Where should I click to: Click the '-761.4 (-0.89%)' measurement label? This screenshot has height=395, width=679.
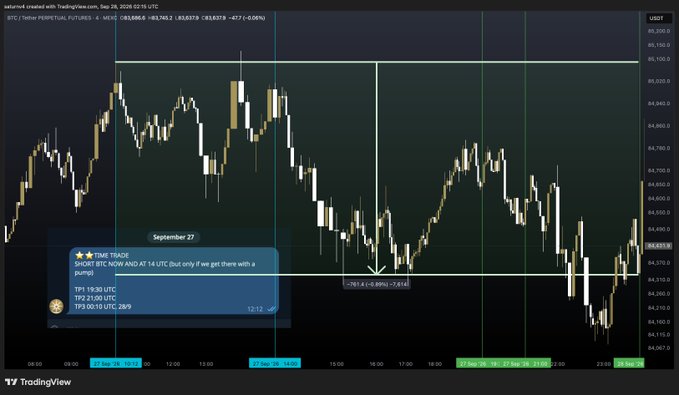tap(376, 284)
